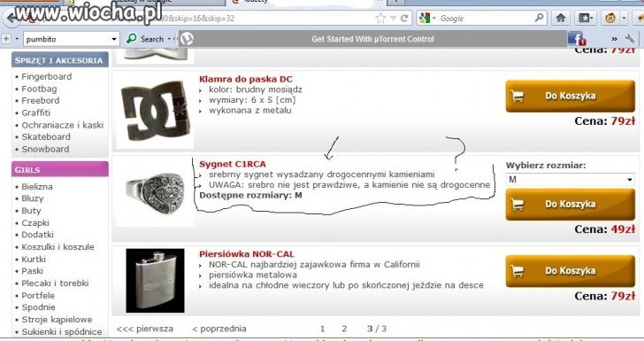Open the pumbito search box dropdown
The image size is (644, 341).
tap(114, 40)
